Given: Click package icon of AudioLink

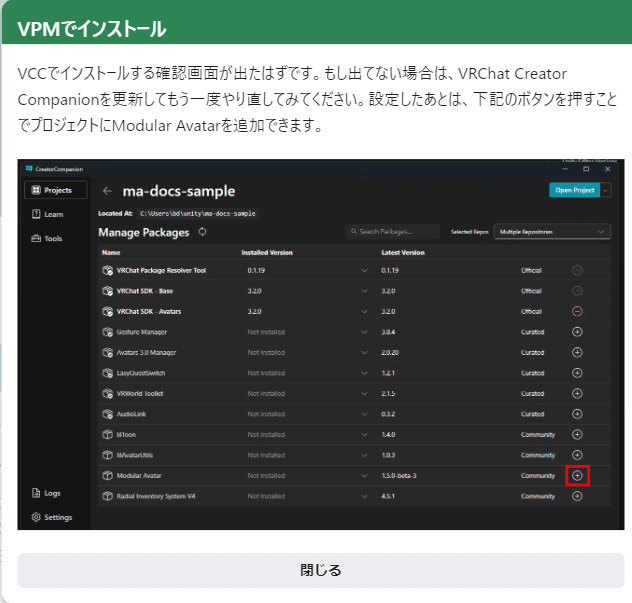Looking at the screenshot, I should (x=107, y=414).
